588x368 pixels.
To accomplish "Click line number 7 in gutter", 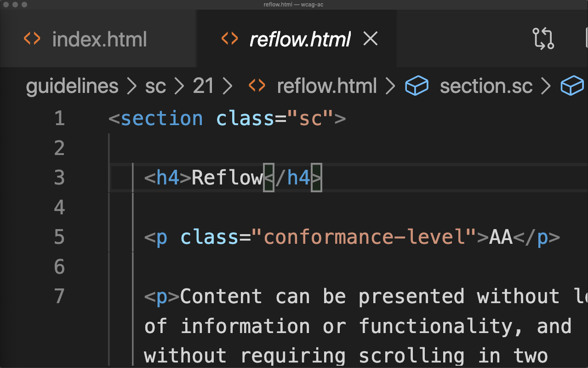I will click(x=59, y=296).
